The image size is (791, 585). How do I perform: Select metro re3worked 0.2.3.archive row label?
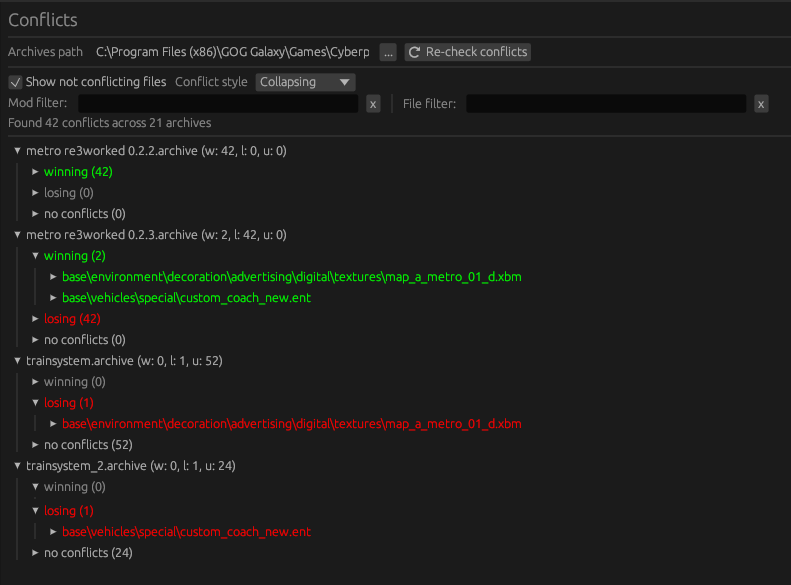pyautogui.click(x=156, y=235)
